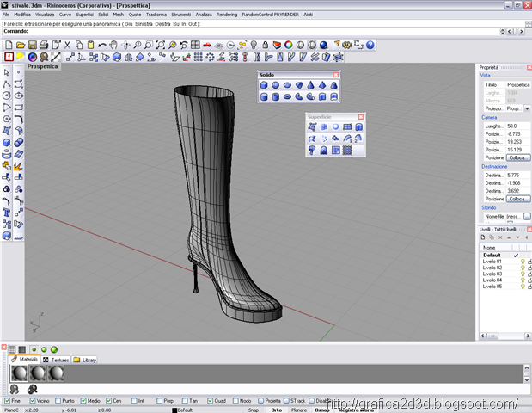The width and height of the screenshot is (532, 413).
Task: Expand the Proiezione dropdown in Proprietà
Action: [x=527, y=108]
